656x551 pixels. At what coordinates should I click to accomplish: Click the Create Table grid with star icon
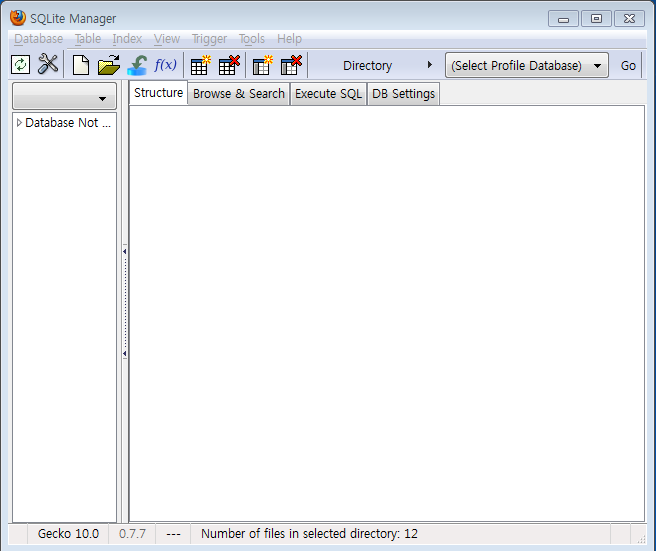coord(200,65)
